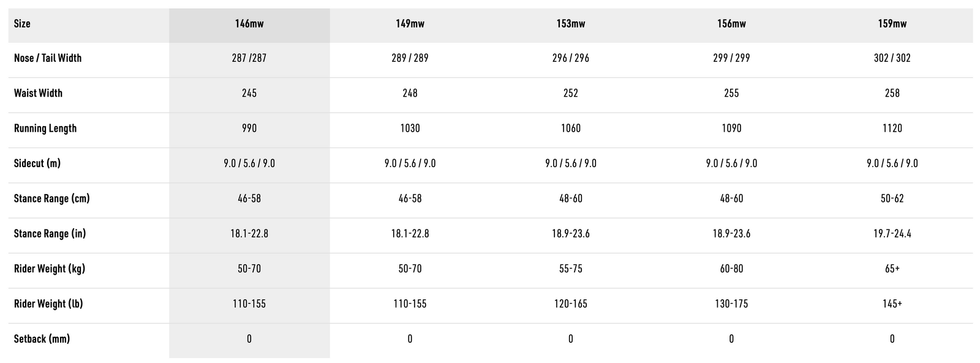Select the Sidecut (m) row label
This screenshot has width=980, height=363.
coord(37,163)
